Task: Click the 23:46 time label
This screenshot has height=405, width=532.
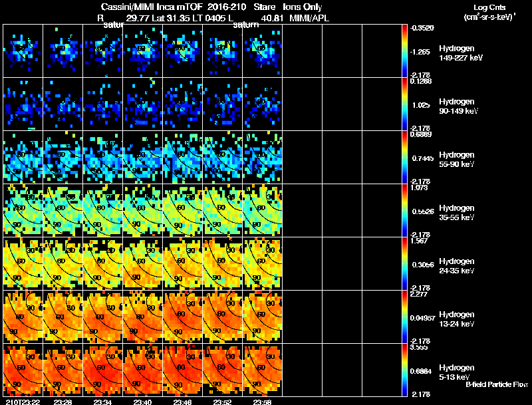Action: click(x=182, y=402)
